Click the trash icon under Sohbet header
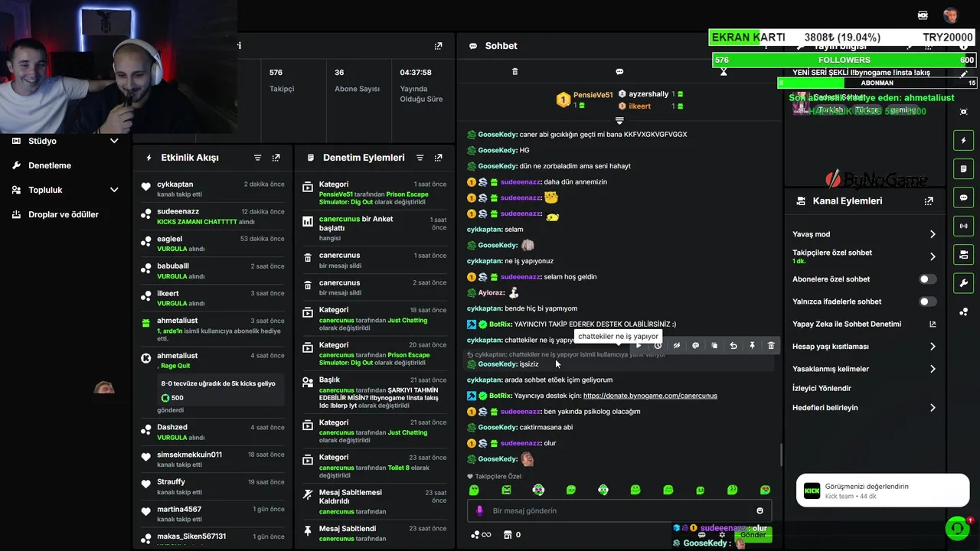This screenshot has height=551, width=980. pos(514,72)
